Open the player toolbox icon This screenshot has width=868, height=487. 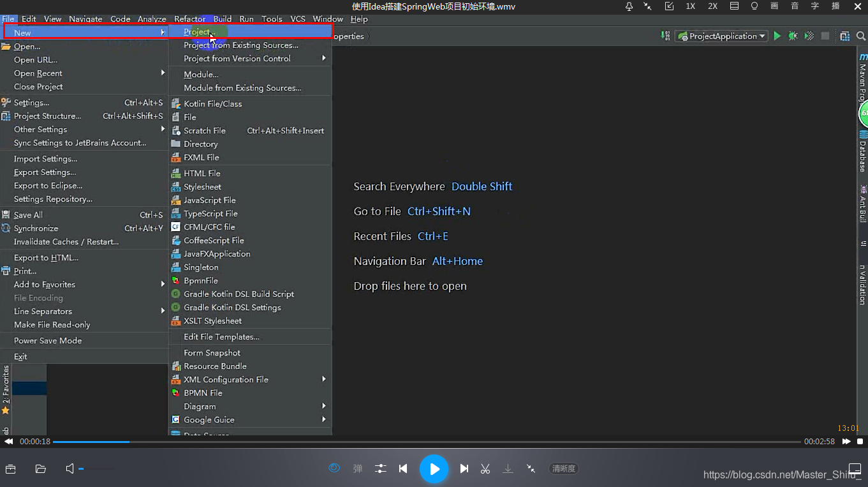point(10,469)
